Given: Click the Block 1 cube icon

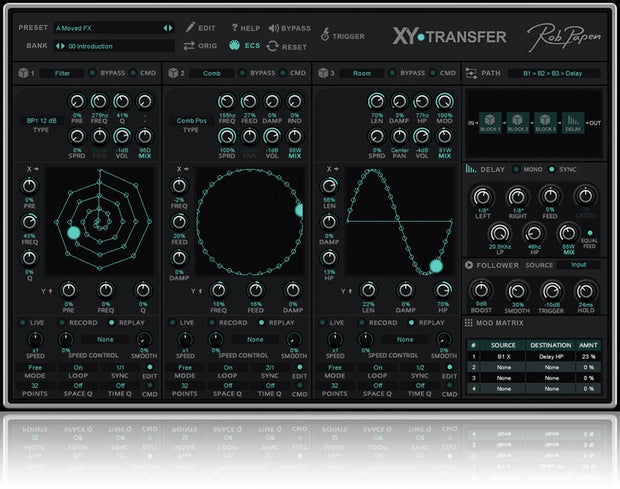Looking at the screenshot, I should click(x=23, y=73).
